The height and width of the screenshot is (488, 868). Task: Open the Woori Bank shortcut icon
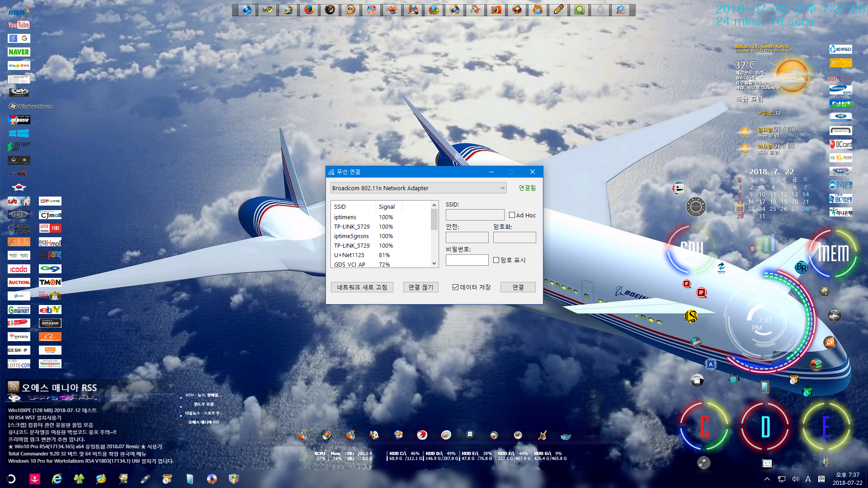point(840,185)
